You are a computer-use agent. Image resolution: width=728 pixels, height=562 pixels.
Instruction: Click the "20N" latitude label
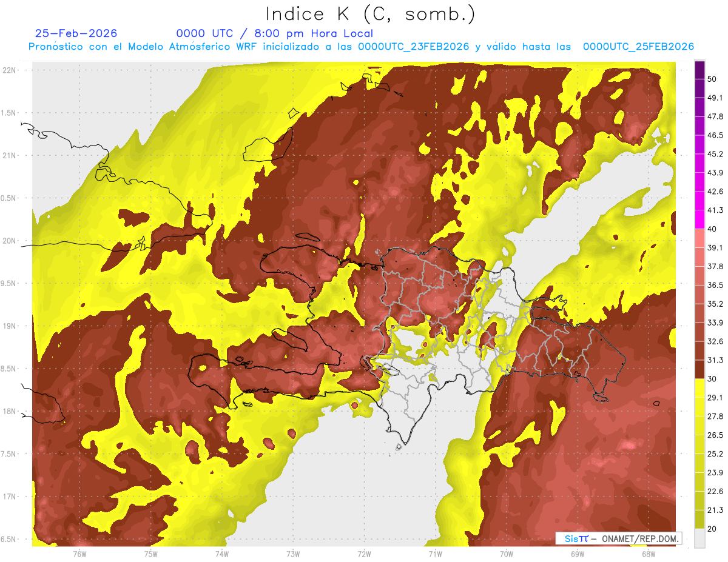tap(10, 241)
